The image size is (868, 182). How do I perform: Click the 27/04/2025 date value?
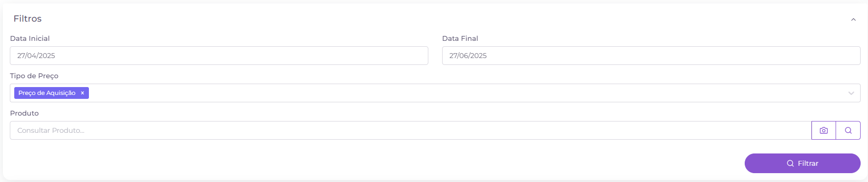coord(36,56)
